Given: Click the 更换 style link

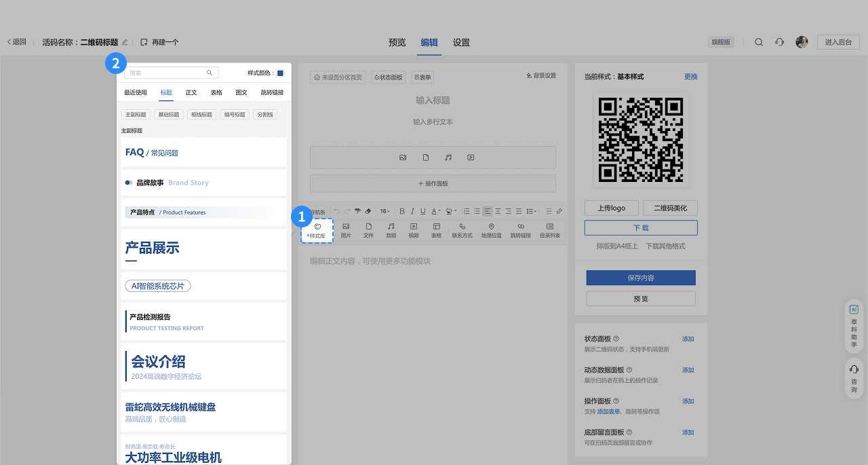Looking at the screenshot, I should 690,77.
